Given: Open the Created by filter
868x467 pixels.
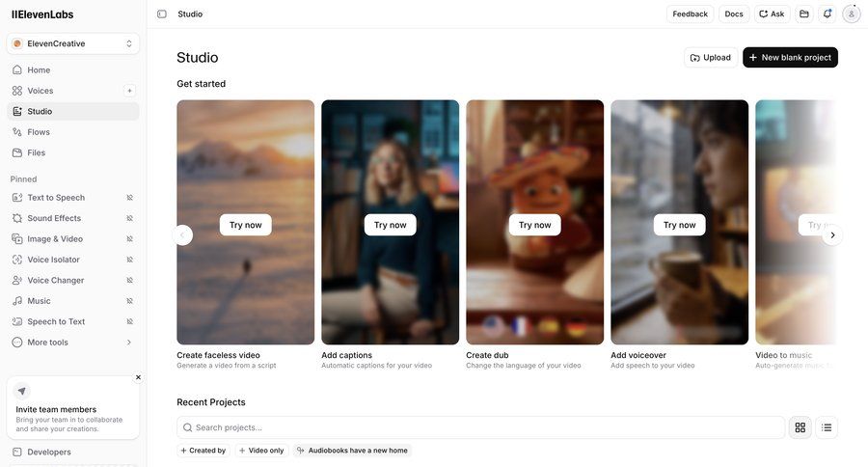Looking at the screenshot, I should tap(203, 451).
